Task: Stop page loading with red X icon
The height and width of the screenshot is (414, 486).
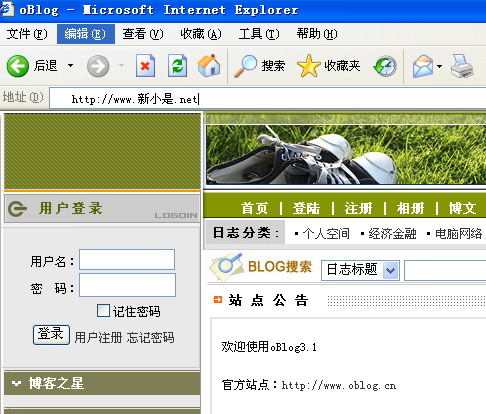Action: [x=145, y=66]
